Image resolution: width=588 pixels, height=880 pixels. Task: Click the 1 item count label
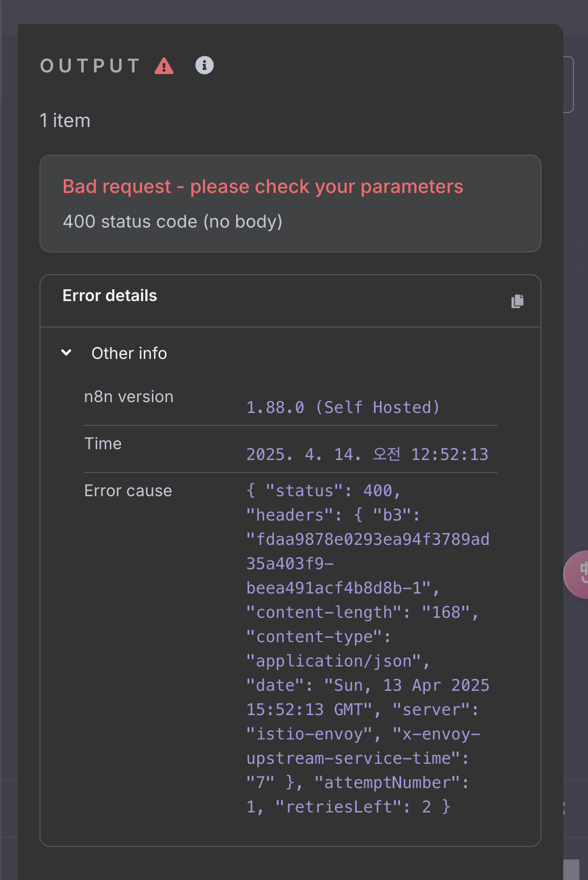(x=65, y=121)
